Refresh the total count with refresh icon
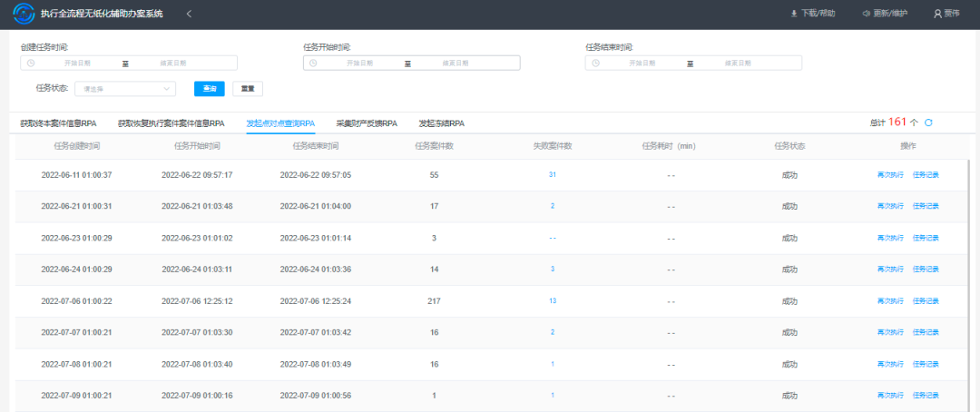Image resolution: width=980 pixels, height=412 pixels. pyautogui.click(x=928, y=123)
